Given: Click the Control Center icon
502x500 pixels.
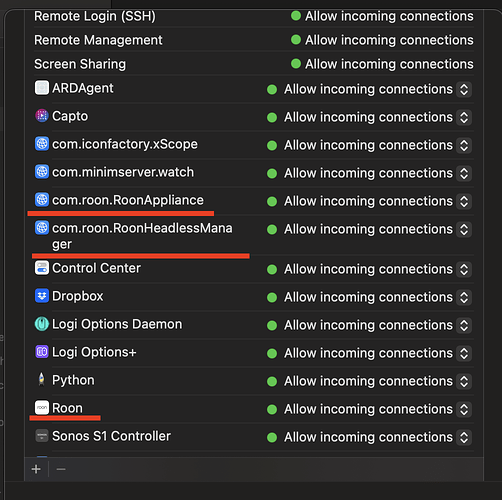Looking at the screenshot, I should [x=42, y=268].
